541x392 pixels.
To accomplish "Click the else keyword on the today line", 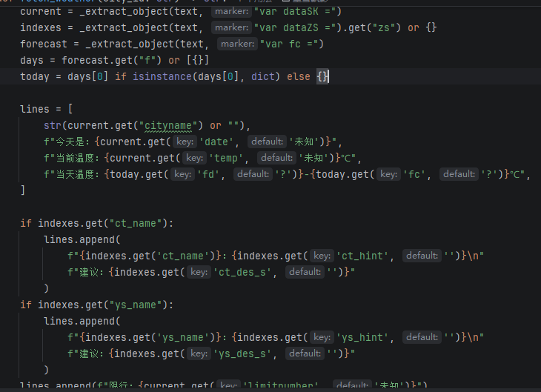I will pos(299,76).
